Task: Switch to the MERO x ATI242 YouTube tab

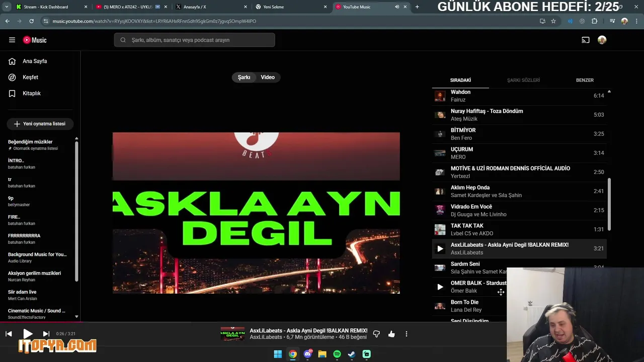Action: (x=132, y=7)
